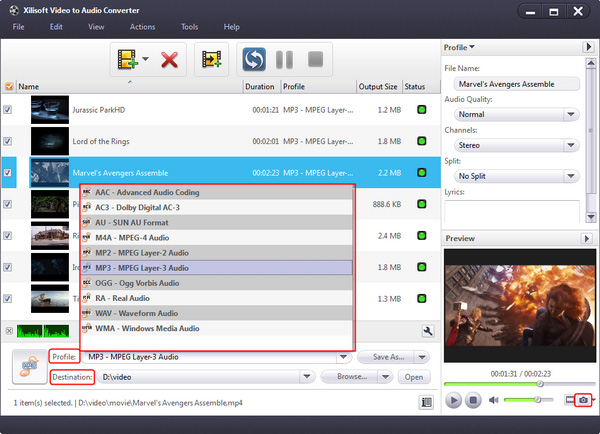
Task: Toggle preview aspect ratio icon
Action: [x=569, y=400]
